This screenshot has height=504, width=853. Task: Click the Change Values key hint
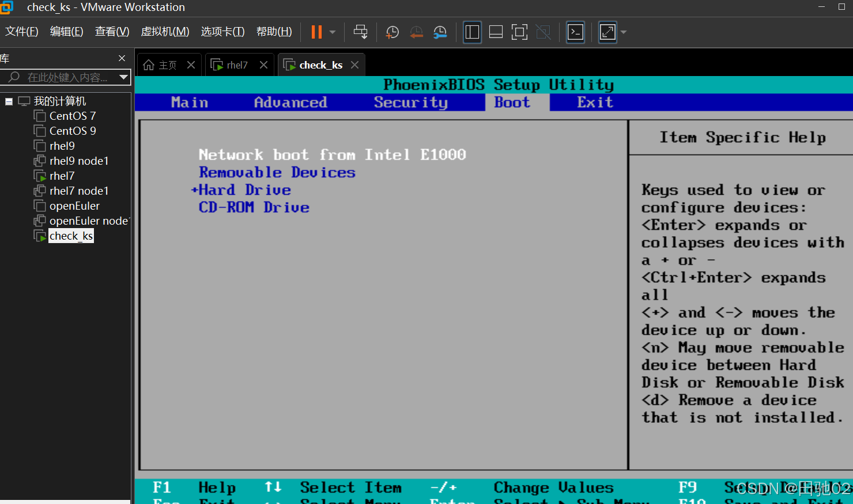[553, 488]
